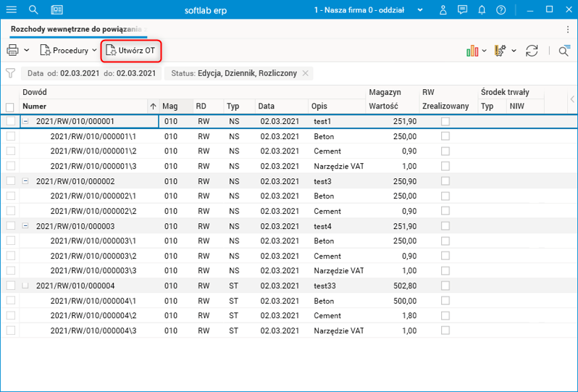Open the three-dot overflow menu
The image size is (578, 392).
(x=567, y=29)
